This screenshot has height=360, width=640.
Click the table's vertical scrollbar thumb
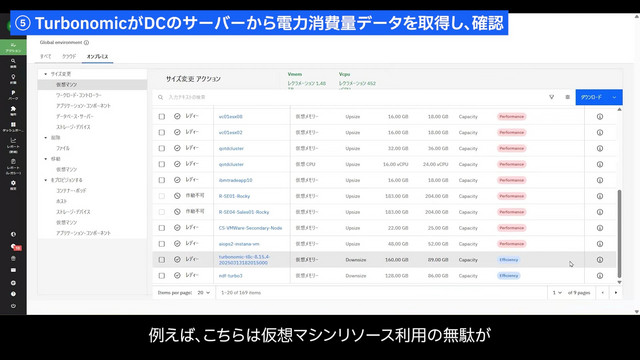619,233
